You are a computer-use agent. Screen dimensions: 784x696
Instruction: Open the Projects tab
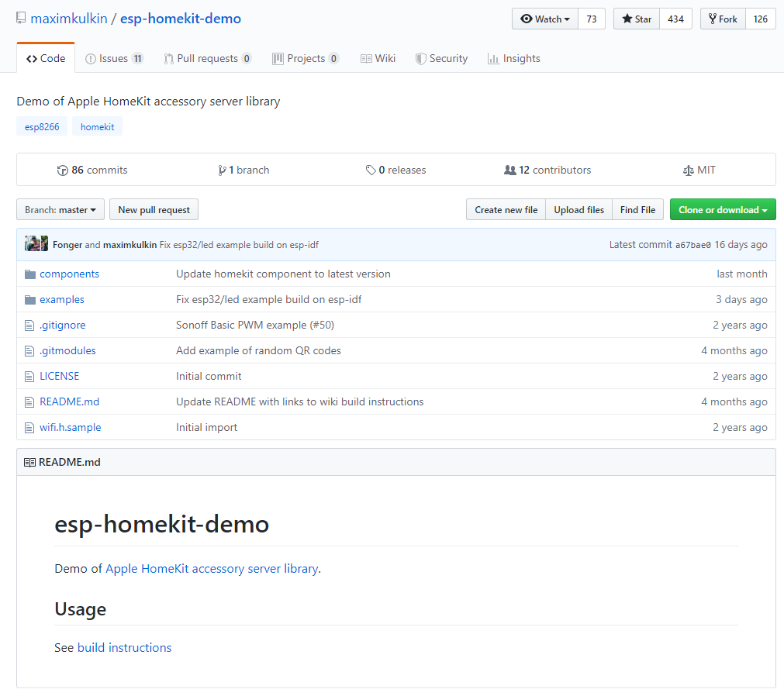tap(306, 58)
